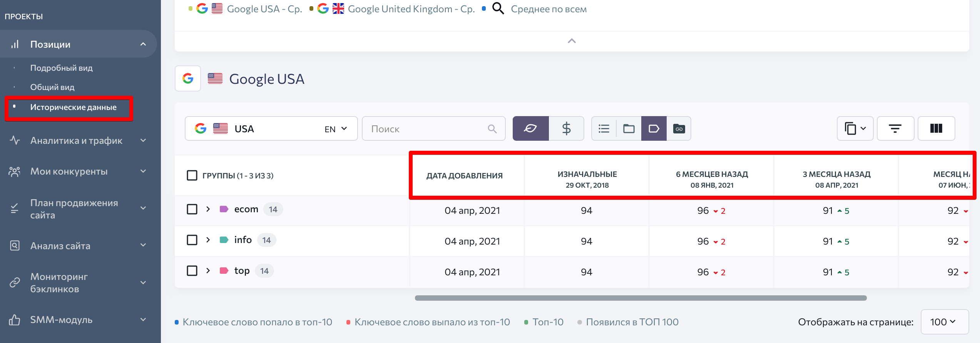Click the Анализ сайта magnifier icon
The height and width of the screenshot is (343, 980).
15,245
